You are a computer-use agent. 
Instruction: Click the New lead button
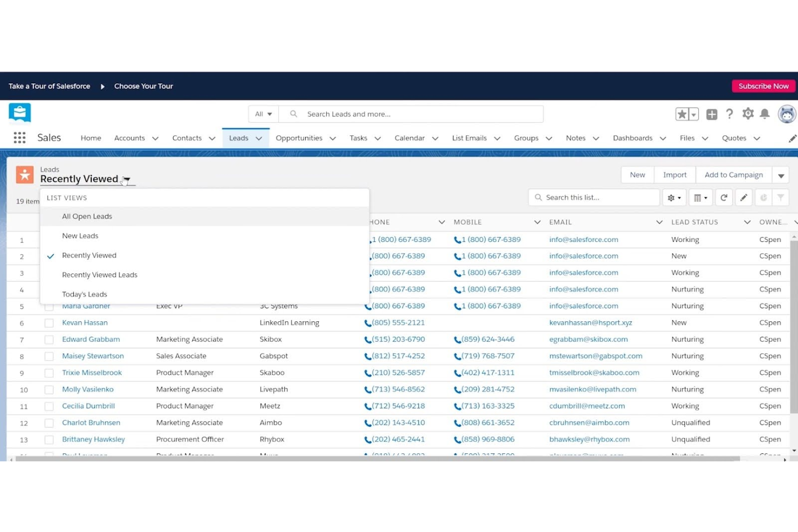coord(637,175)
